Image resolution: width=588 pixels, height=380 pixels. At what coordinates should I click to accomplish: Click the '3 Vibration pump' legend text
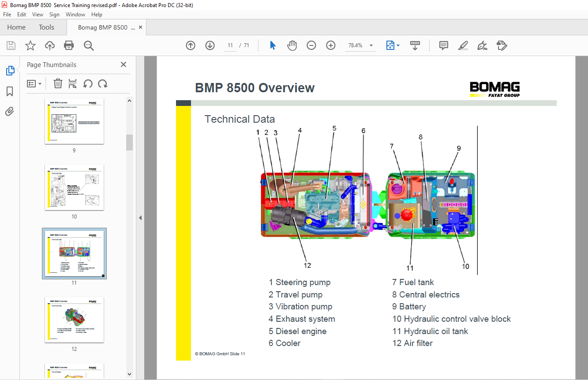click(300, 307)
